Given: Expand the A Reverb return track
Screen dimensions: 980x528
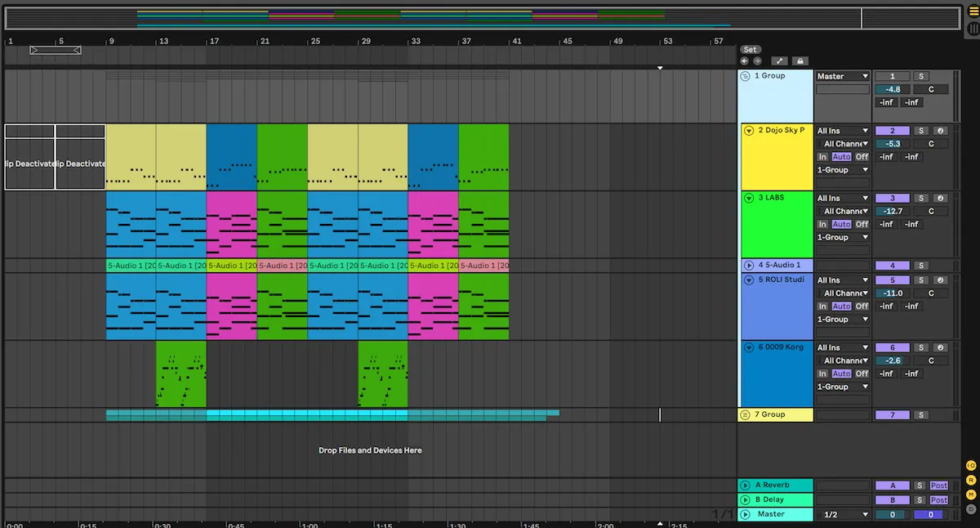Looking at the screenshot, I should point(745,485).
